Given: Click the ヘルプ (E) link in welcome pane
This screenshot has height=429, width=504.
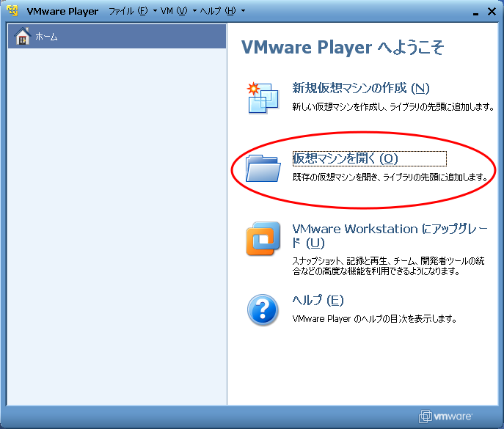Looking at the screenshot, I should [318, 300].
